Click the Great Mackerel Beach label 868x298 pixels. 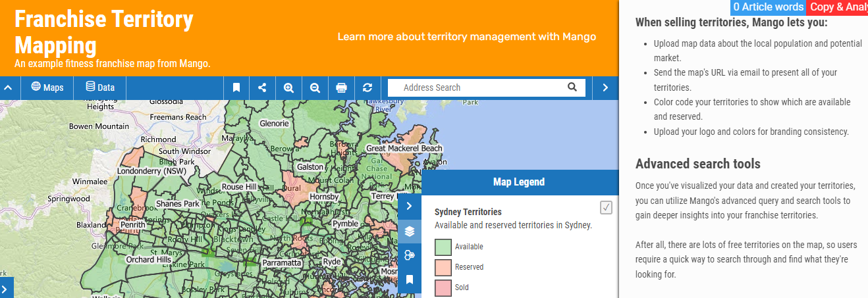(404, 149)
